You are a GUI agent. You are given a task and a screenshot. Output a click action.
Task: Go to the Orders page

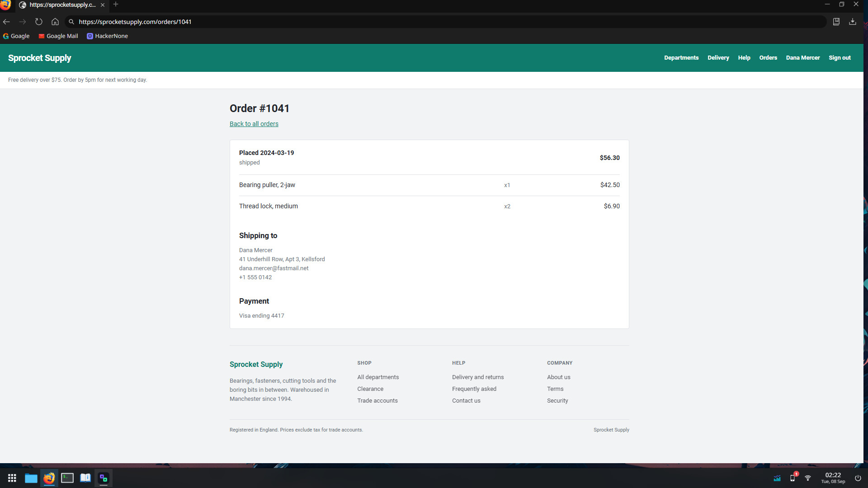(x=768, y=58)
